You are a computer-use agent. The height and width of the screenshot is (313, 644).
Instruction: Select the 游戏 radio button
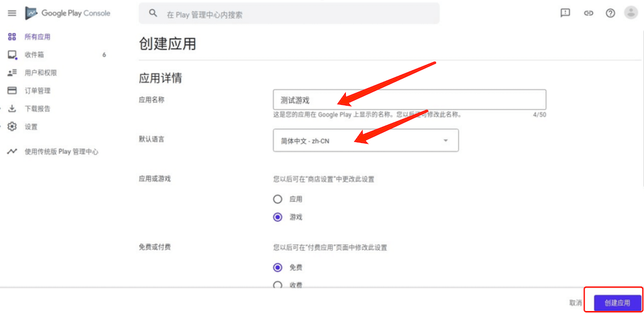[x=278, y=217]
